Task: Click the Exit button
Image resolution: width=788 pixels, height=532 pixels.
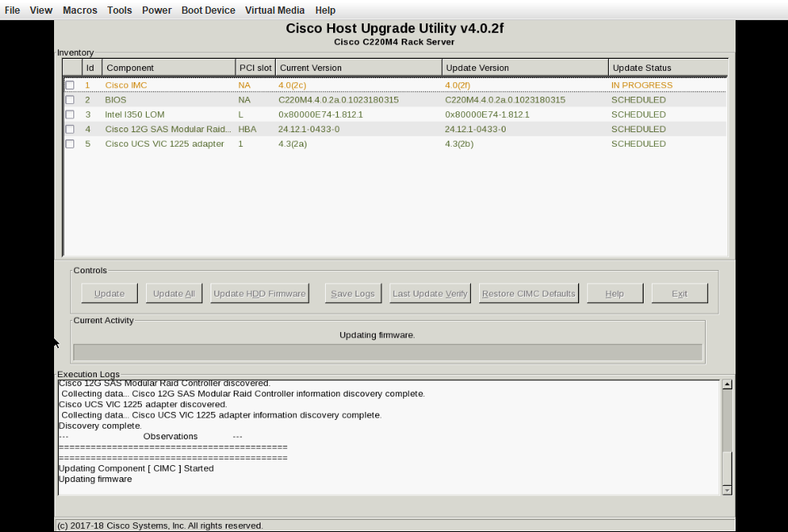Action: (x=679, y=293)
